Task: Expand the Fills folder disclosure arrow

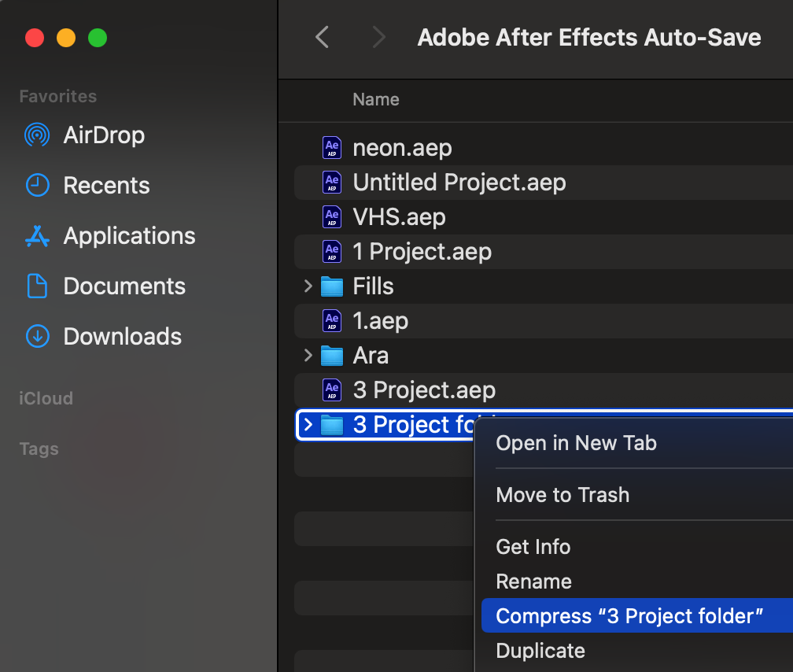Action: 308,286
